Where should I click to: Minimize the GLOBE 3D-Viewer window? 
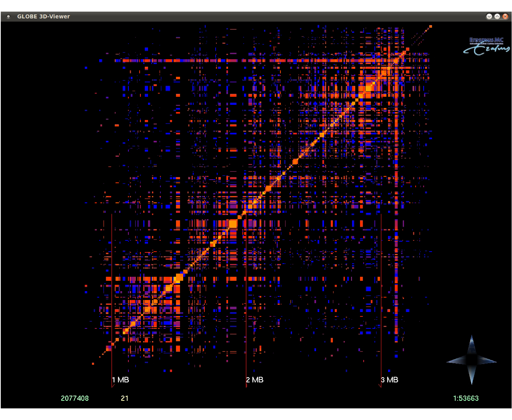pyautogui.click(x=489, y=16)
